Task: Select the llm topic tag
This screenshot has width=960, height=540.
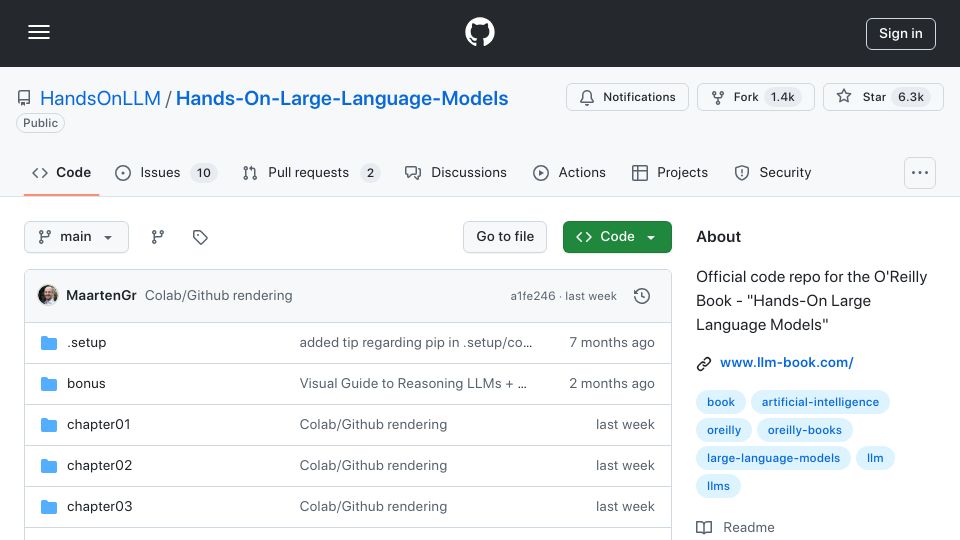Action: point(875,459)
